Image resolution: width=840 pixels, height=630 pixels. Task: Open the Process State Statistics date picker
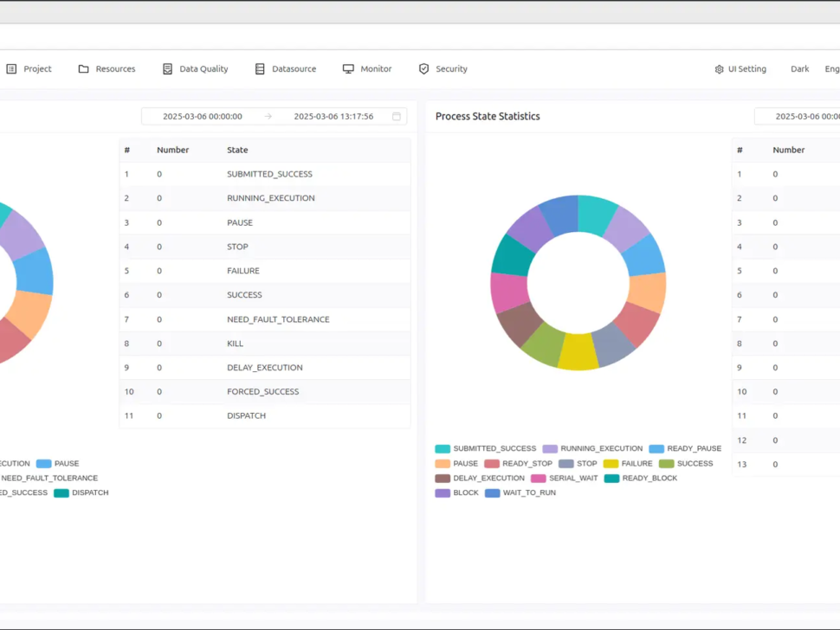pyautogui.click(x=805, y=116)
